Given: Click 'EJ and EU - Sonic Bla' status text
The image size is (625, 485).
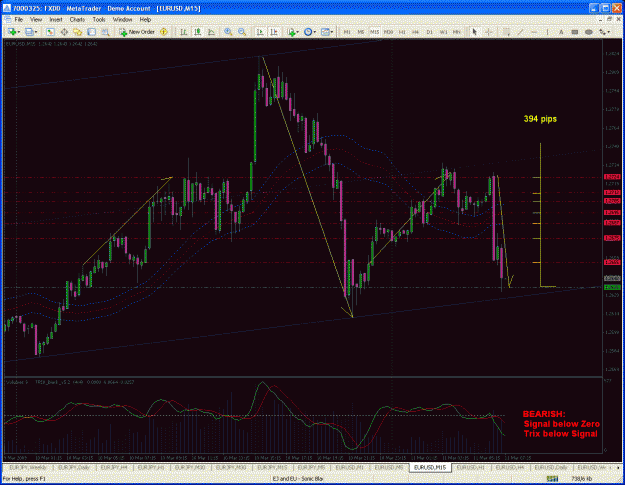Looking at the screenshot, I should pyautogui.click(x=298, y=479).
